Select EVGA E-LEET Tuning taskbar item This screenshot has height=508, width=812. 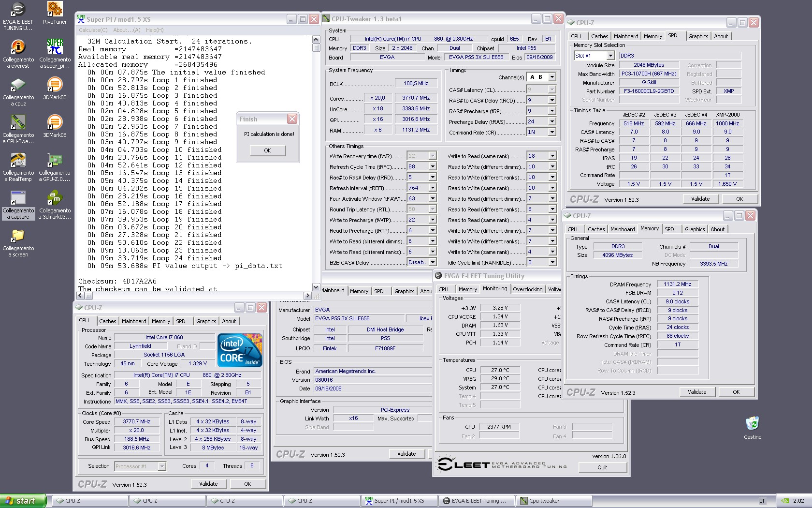[x=477, y=501]
